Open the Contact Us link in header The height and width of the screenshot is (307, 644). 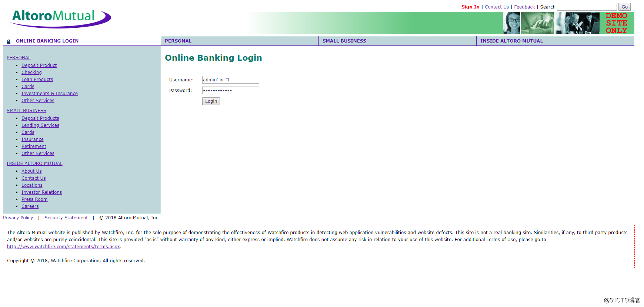[x=497, y=7]
